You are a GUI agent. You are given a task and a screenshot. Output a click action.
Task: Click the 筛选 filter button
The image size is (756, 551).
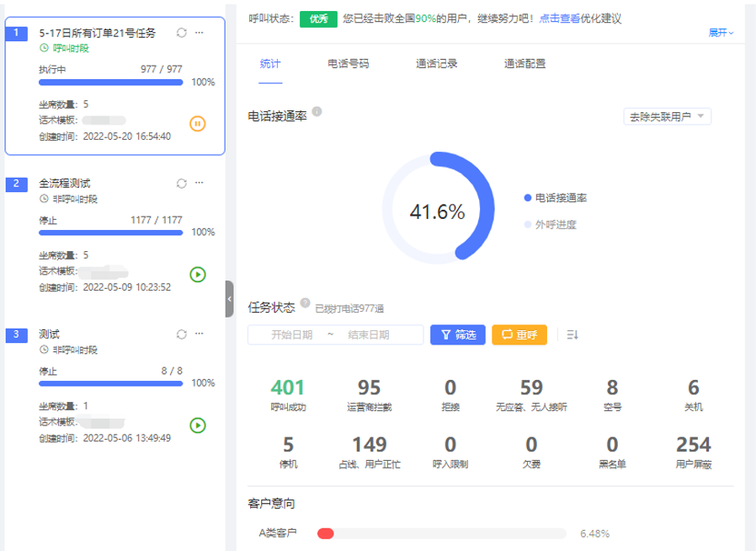point(457,335)
